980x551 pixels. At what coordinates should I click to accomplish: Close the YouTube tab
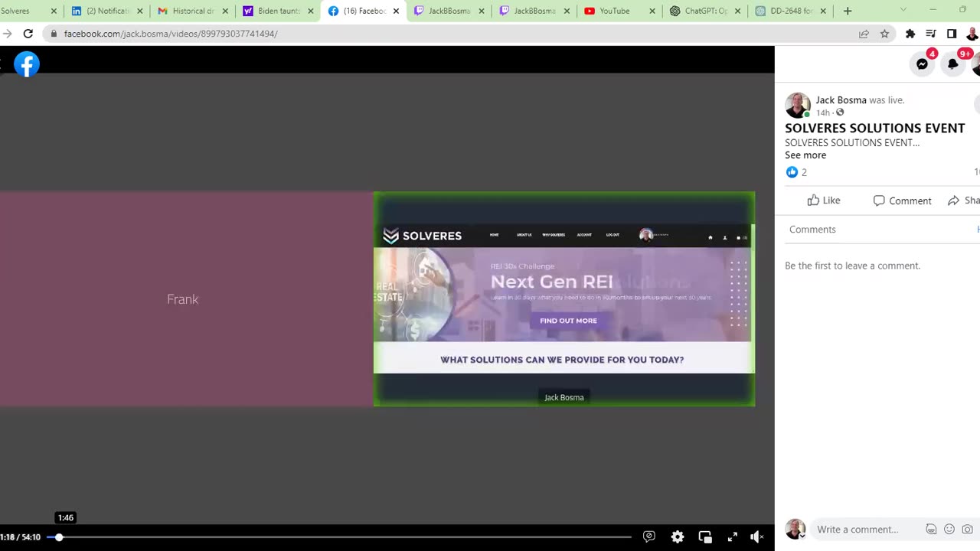coord(652,11)
